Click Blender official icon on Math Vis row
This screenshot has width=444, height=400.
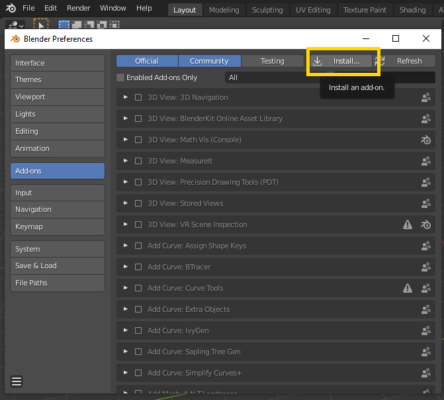coord(426,140)
